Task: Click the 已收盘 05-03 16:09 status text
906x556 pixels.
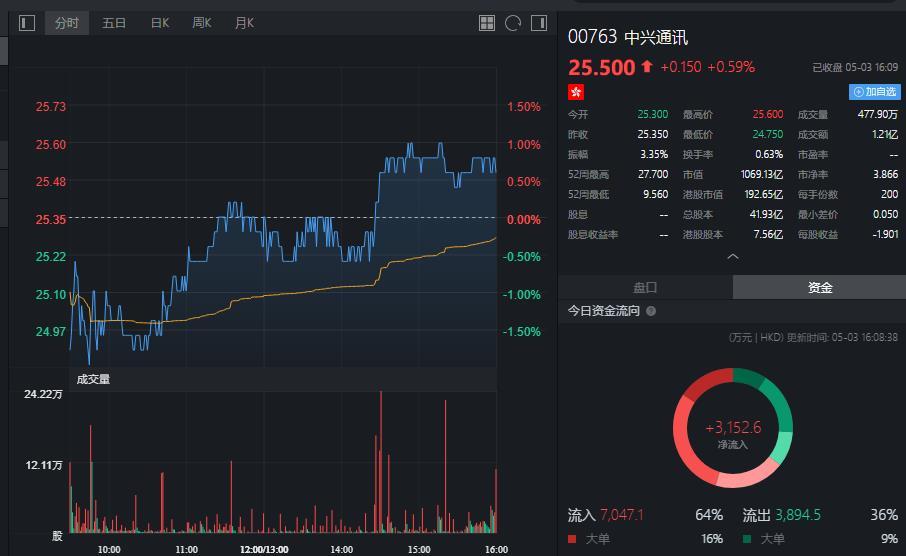Action: (x=855, y=68)
